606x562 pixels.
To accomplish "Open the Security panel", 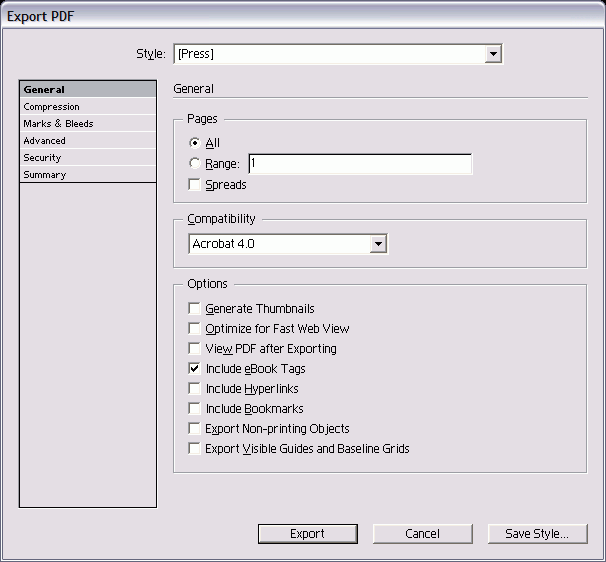I will [x=88, y=158].
